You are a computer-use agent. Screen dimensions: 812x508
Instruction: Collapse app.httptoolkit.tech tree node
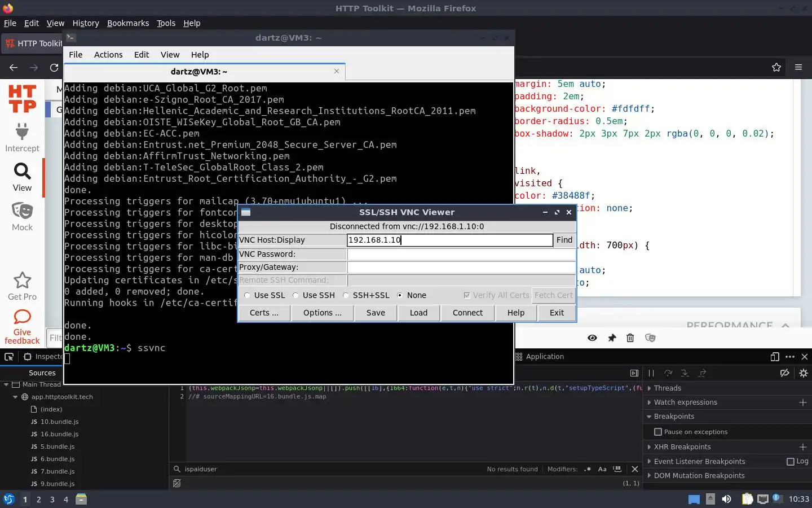point(15,397)
